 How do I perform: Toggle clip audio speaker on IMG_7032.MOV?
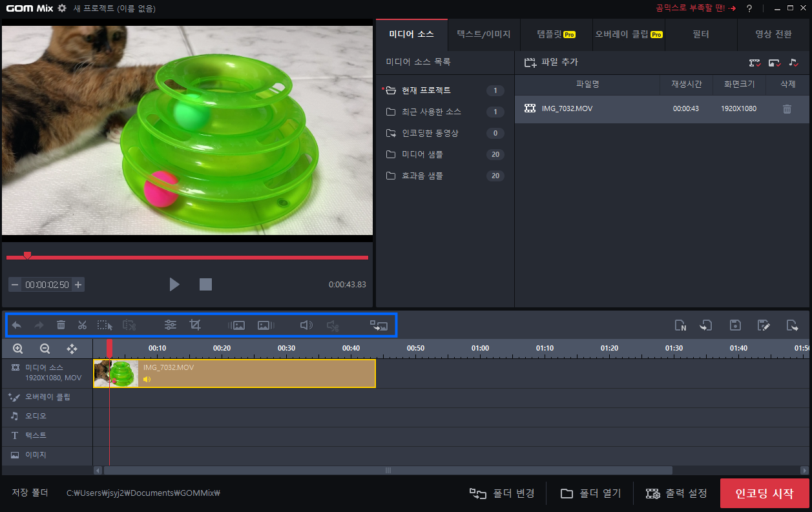tap(147, 379)
